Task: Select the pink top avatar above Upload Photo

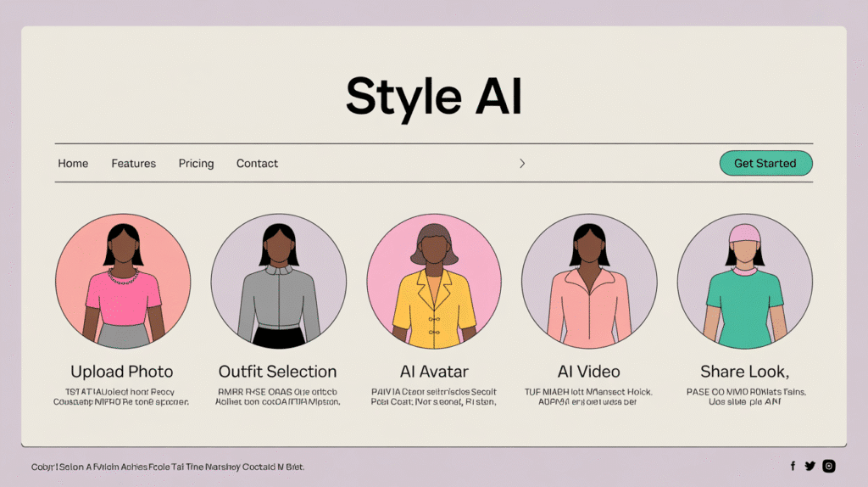Action: [123, 281]
